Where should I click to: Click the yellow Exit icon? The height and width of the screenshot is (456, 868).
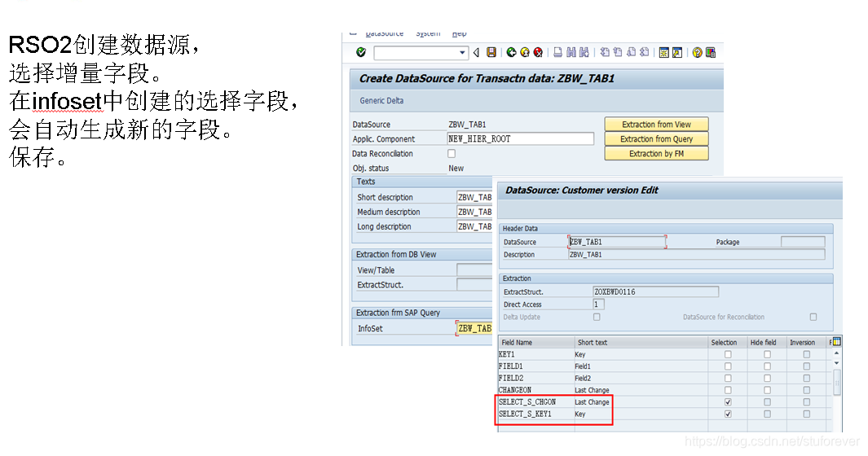point(524,52)
